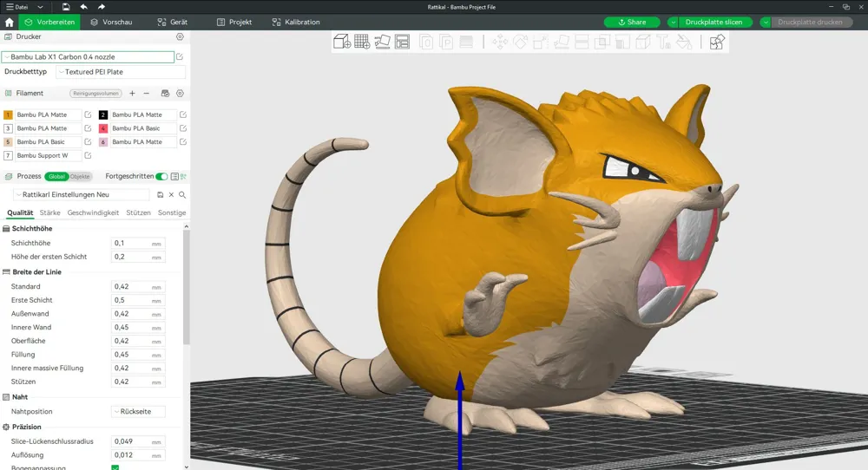Click the orange filament 1 color swatch
Image resolution: width=868 pixels, height=470 pixels.
pyautogui.click(x=8, y=114)
